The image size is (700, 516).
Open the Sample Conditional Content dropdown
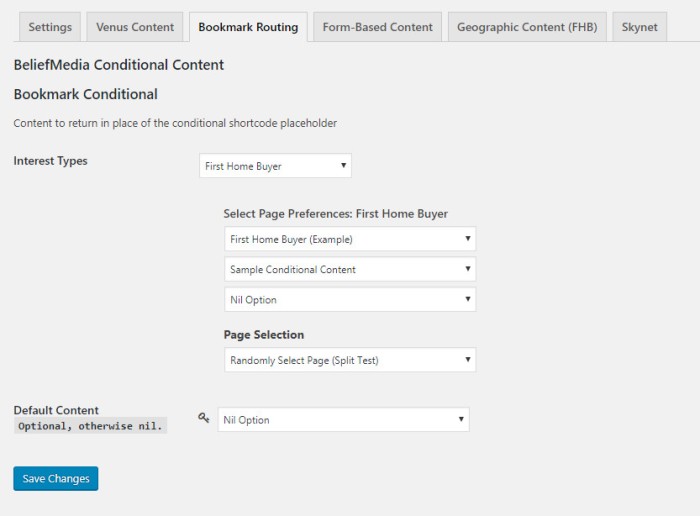pos(350,269)
